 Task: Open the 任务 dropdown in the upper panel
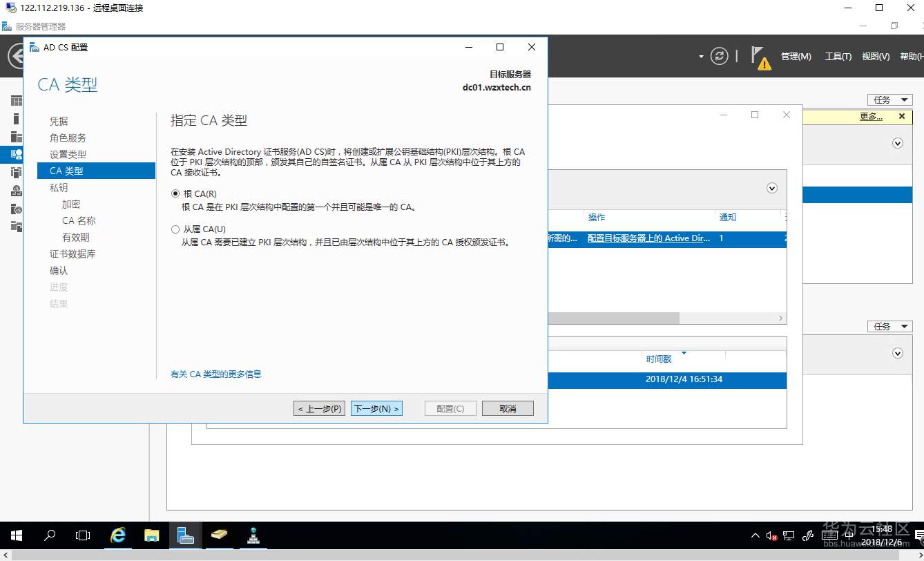coord(889,99)
